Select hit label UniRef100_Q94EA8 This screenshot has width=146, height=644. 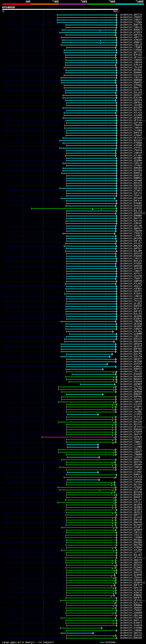(131, 608)
